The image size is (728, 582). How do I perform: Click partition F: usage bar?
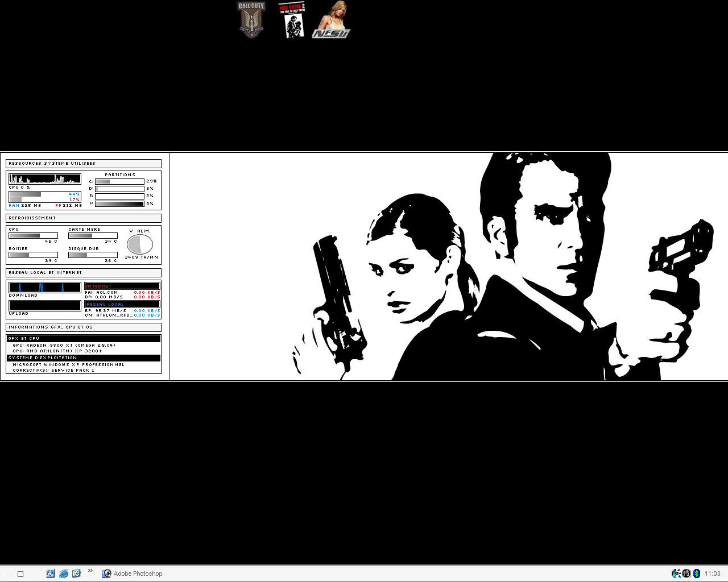tap(119, 203)
